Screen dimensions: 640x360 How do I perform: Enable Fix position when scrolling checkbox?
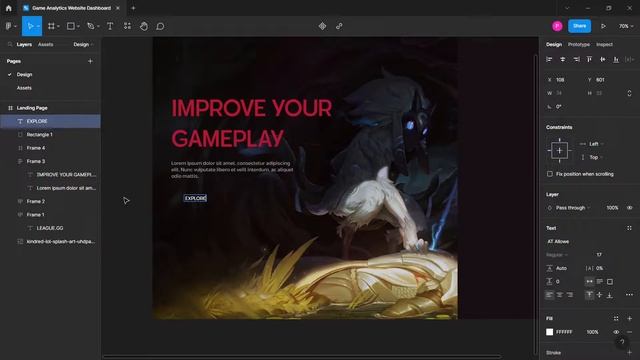pos(550,174)
